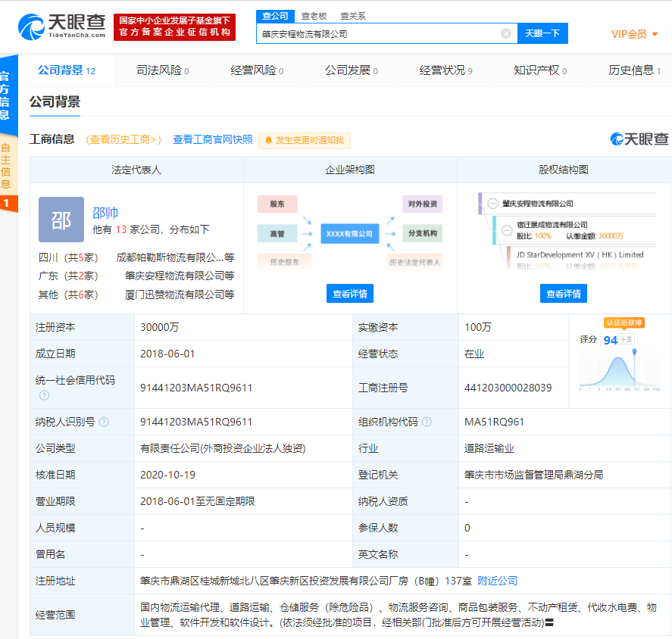Open legal representative 邵帅 link
The height and width of the screenshot is (639, 672).
tap(105, 213)
